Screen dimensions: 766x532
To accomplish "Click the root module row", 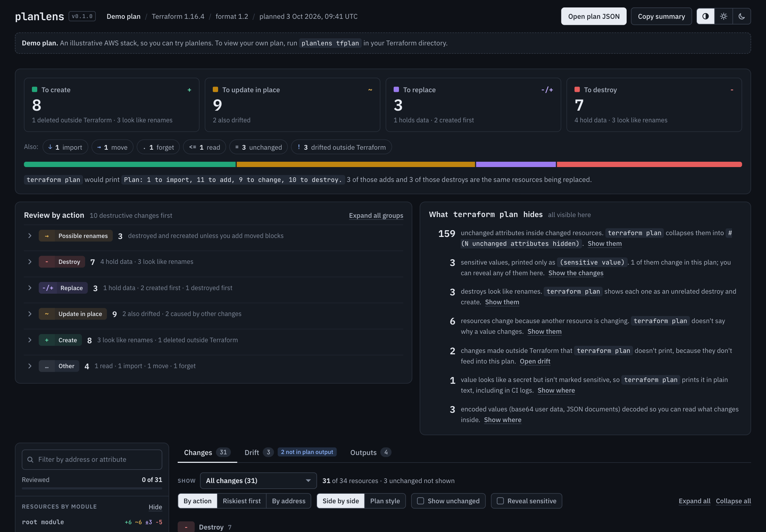I will (x=92, y=522).
